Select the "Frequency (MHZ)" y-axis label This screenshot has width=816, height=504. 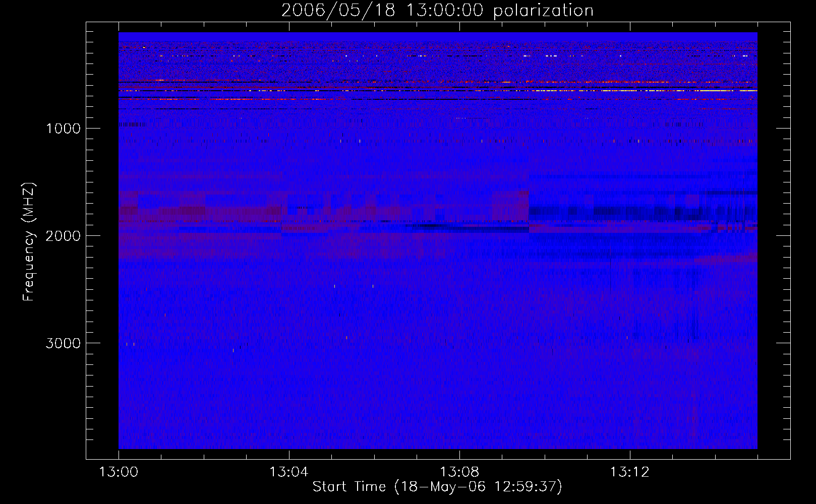(29, 242)
